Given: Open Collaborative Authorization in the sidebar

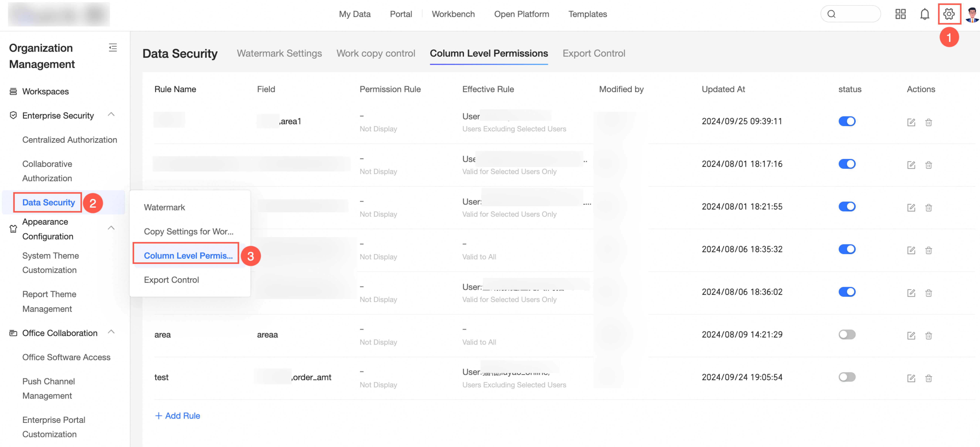Looking at the screenshot, I should 47,171.
